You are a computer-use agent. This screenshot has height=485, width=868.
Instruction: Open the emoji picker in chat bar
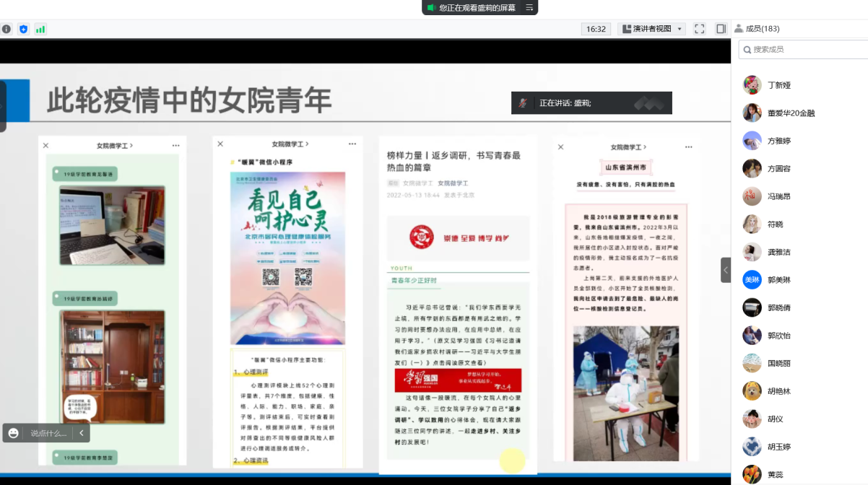(x=14, y=433)
